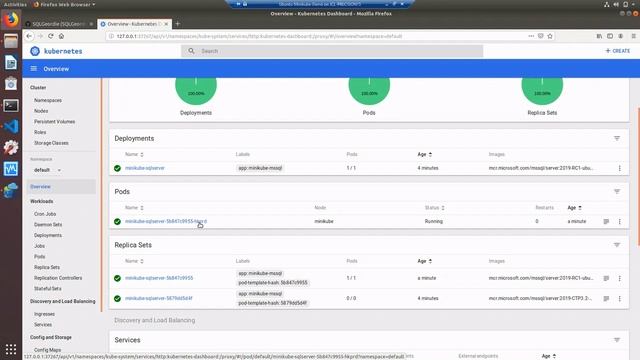
Task: Click the dashboard page scrollbar
Action: (x=638, y=176)
